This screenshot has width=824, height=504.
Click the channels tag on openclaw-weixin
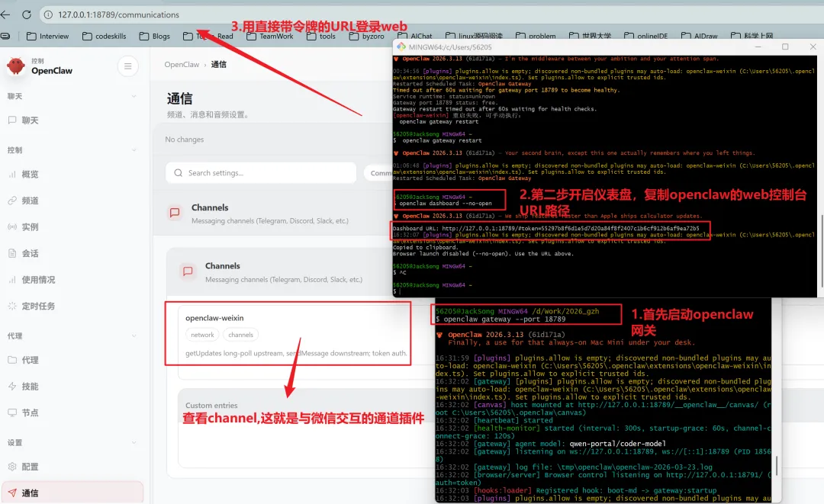[x=240, y=335]
